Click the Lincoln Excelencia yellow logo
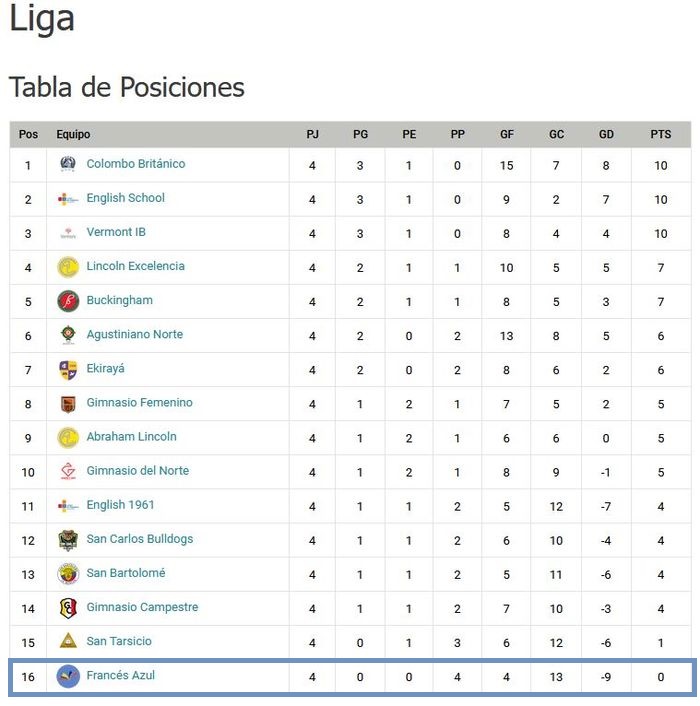Viewport: 700px width, 706px height. 68,267
